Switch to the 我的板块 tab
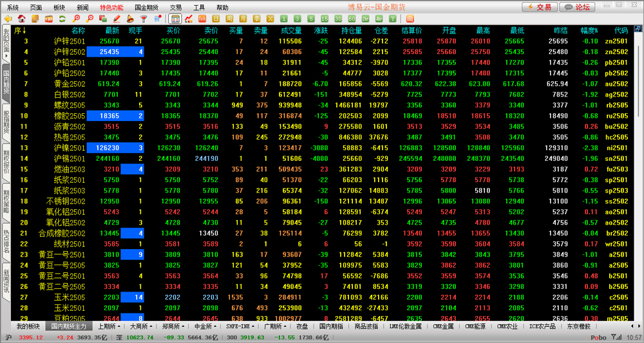 pyautogui.click(x=28, y=326)
